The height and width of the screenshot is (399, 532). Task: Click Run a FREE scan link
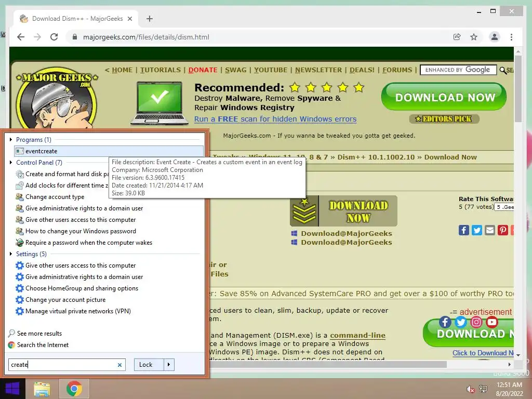tap(275, 119)
